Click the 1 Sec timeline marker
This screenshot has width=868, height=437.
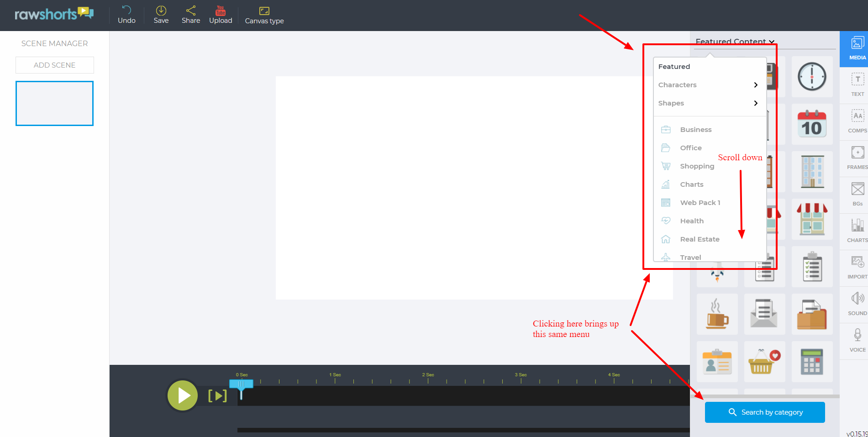click(335, 375)
